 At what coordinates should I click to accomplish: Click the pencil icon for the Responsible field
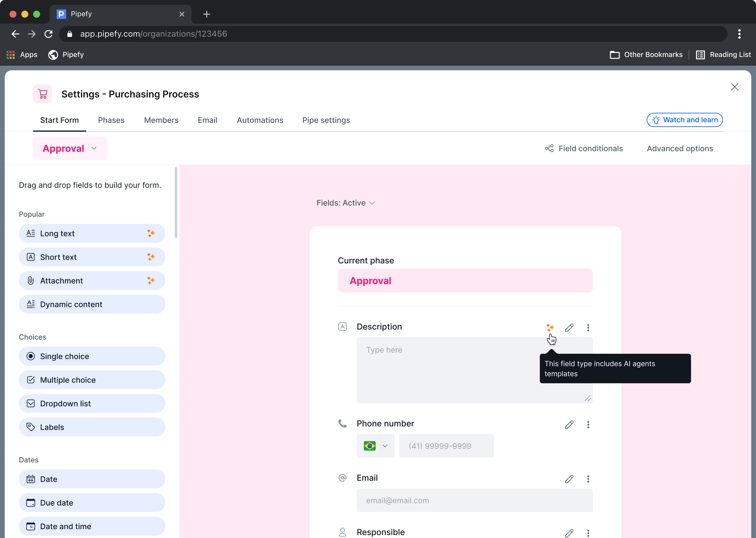tap(569, 532)
